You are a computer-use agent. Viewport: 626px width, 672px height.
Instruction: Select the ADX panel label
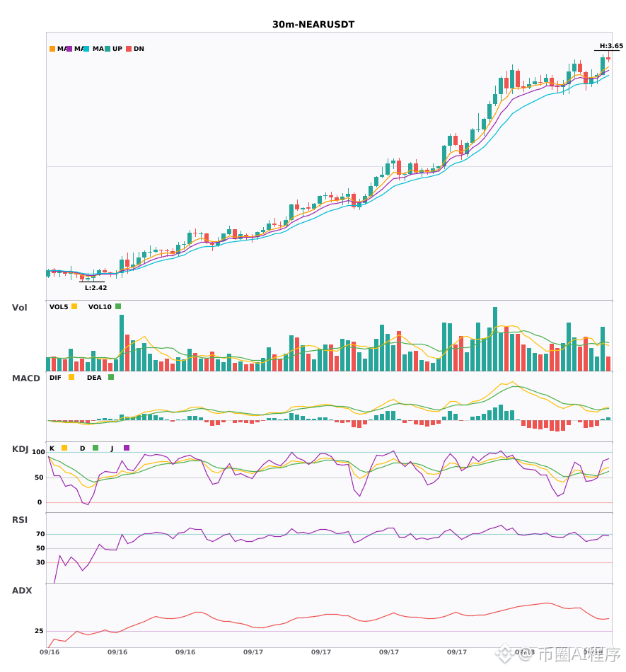22,591
